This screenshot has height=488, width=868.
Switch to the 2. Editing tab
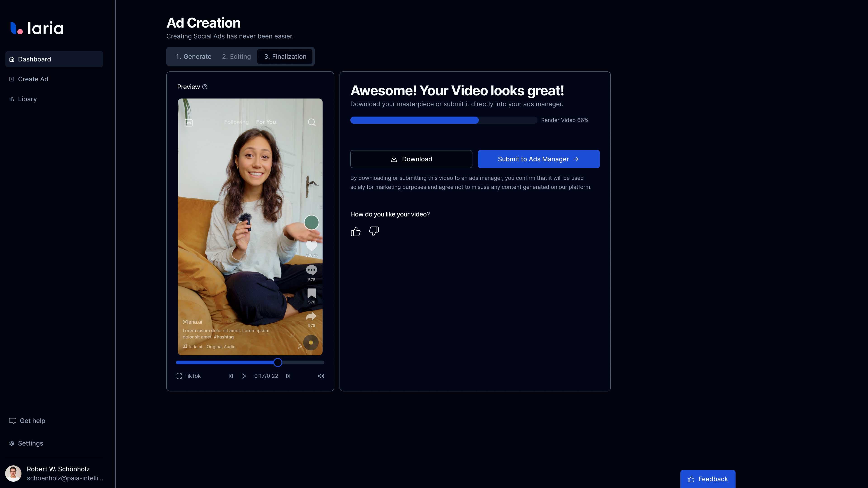[236, 56]
